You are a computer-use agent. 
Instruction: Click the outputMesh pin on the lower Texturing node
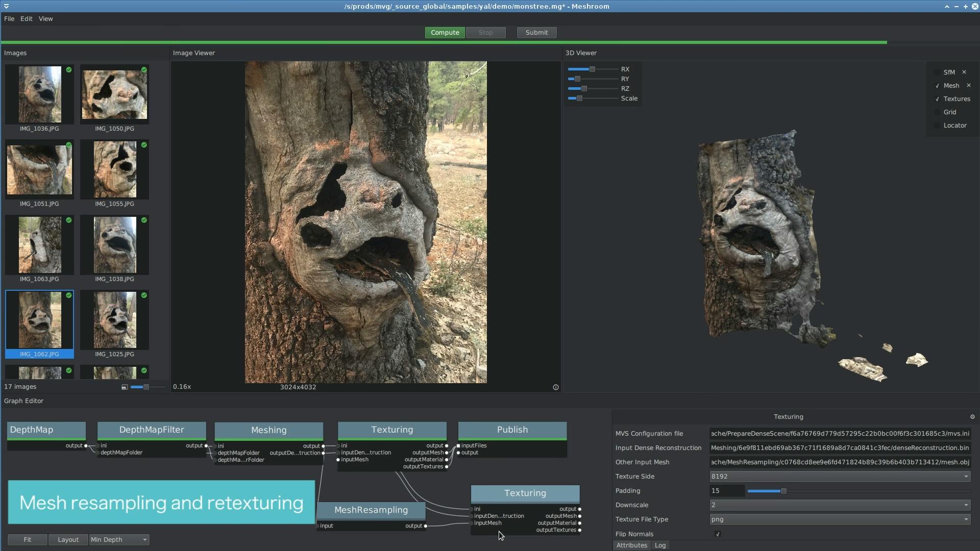click(x=579, y=516)
